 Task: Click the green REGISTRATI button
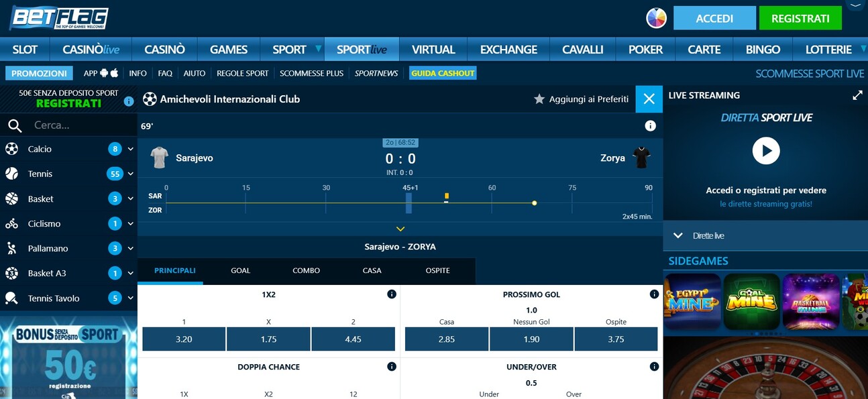point(800,18)
